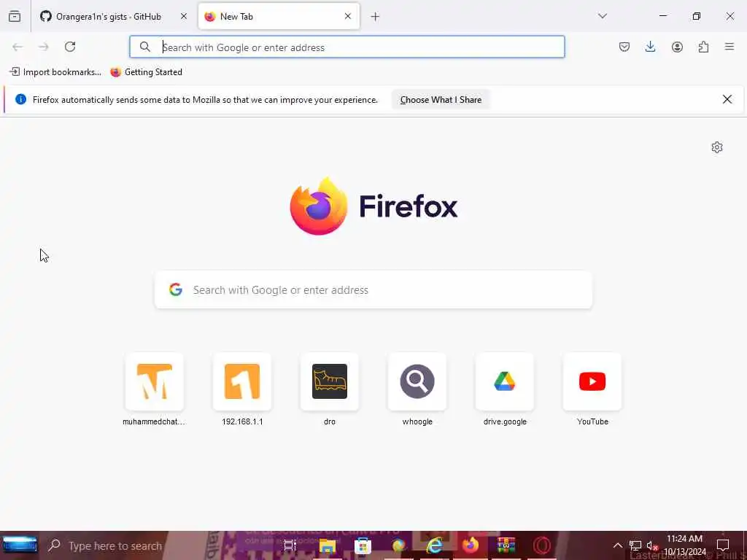Open the Windows Start button
Image resolution: width=747 pixels, height=560 pixels.
point(20,545)
